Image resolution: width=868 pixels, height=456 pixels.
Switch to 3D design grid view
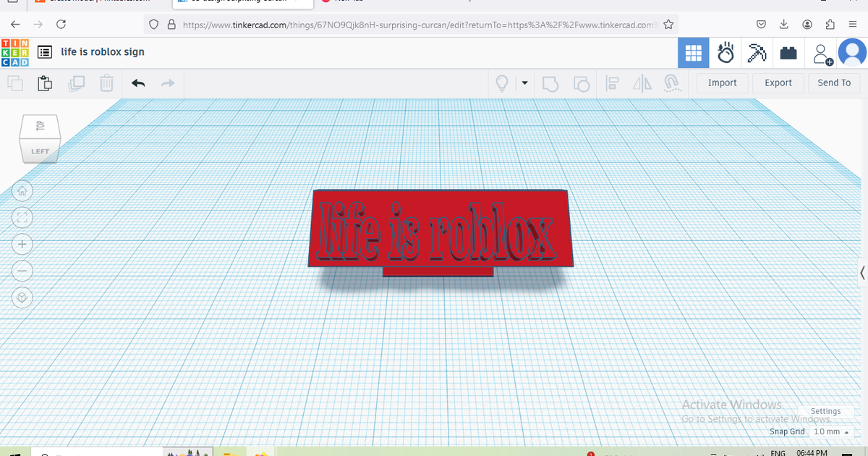click(x=693, y=53)
